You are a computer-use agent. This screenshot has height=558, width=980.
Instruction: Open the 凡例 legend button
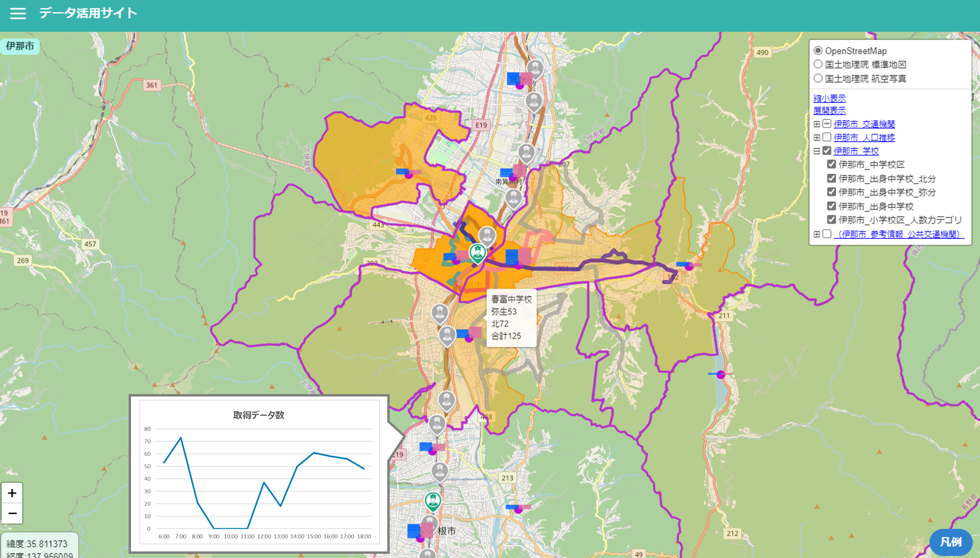(x=950, y=542)
